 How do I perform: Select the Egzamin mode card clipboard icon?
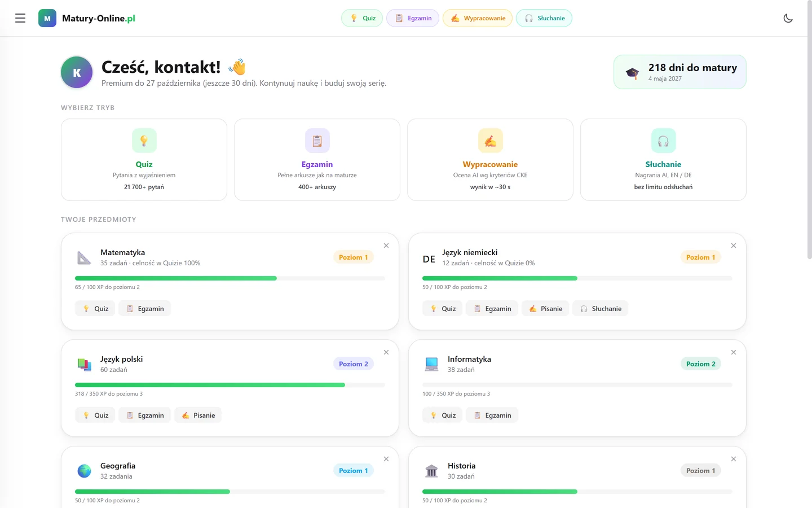click(x=317, y=141)
